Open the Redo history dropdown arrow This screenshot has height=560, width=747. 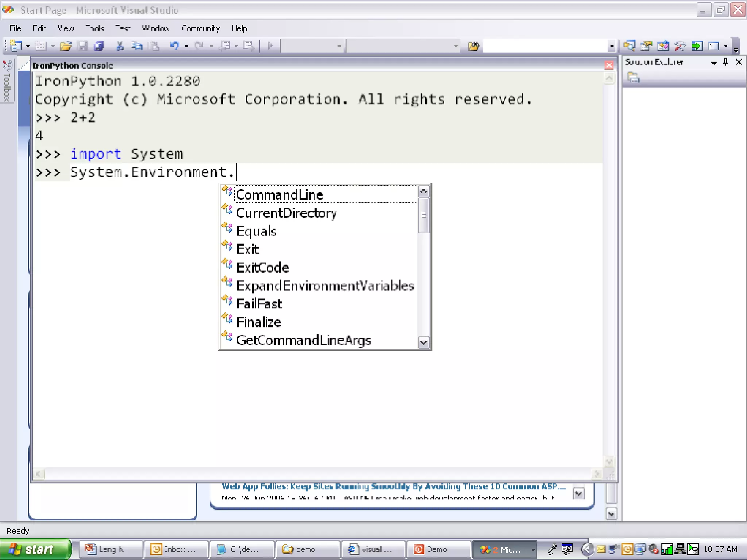[x=211, y=46]
